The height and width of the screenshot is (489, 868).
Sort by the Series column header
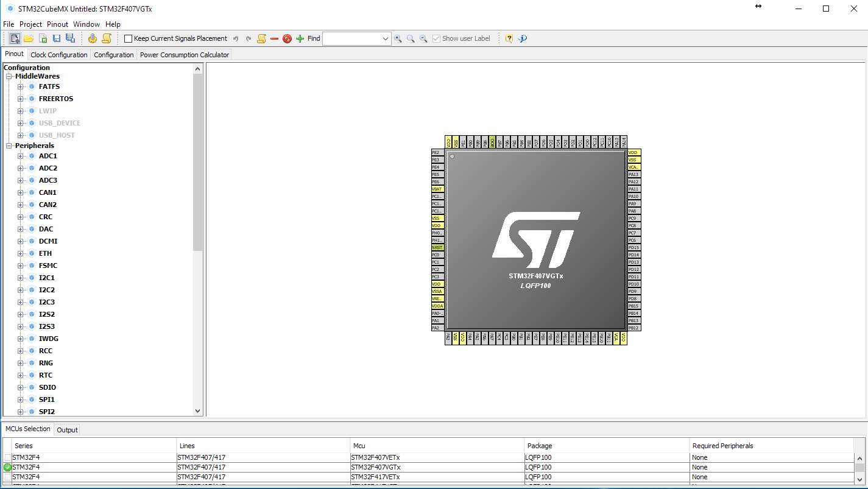click(94, 446)
